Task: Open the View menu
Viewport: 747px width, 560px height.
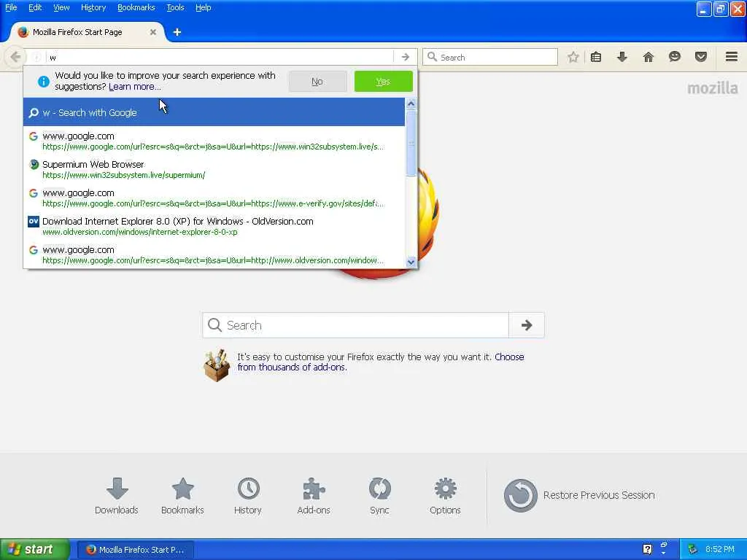Action: pyautogui.click(x=61, y=7)
